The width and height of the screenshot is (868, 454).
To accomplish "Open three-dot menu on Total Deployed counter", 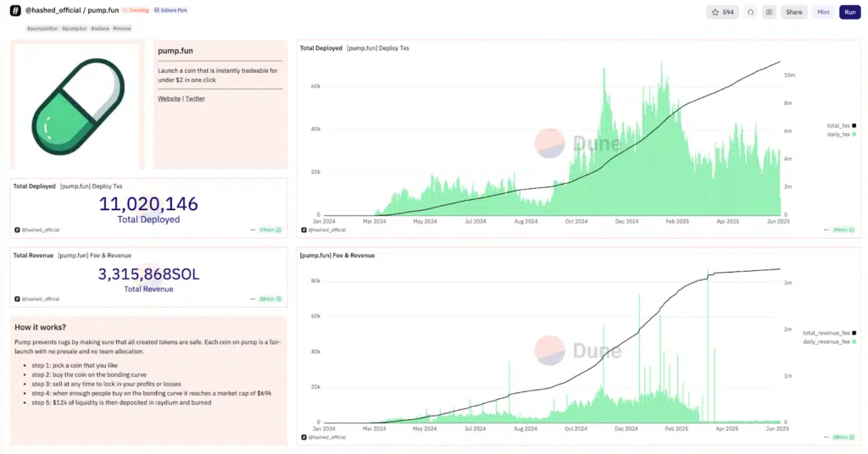I will (253, 230).
